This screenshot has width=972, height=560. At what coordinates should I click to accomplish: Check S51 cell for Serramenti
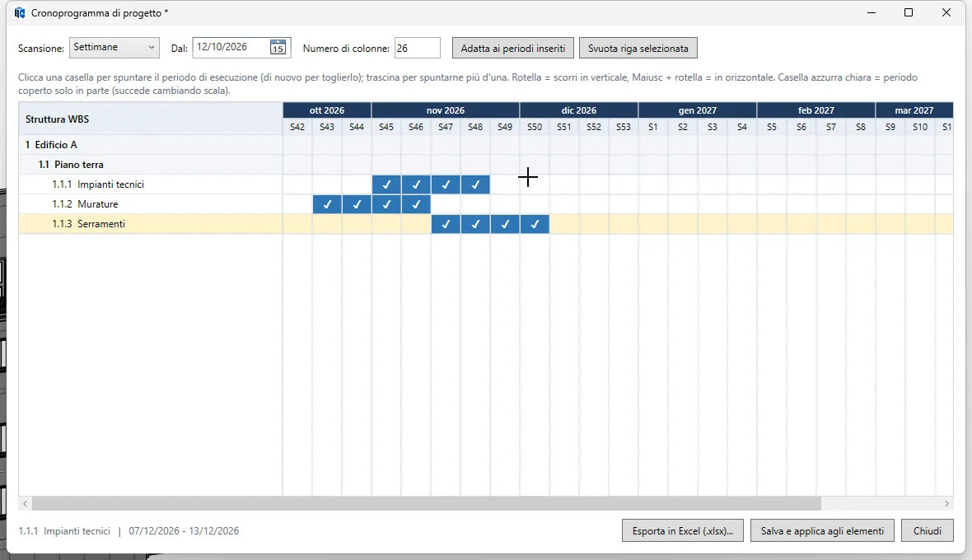click(564, 224)
